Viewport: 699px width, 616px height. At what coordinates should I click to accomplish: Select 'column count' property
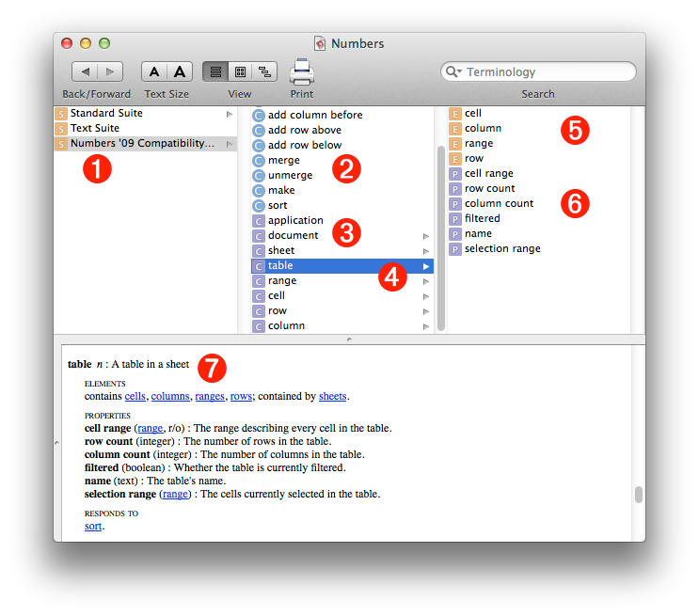click(538, 204)
